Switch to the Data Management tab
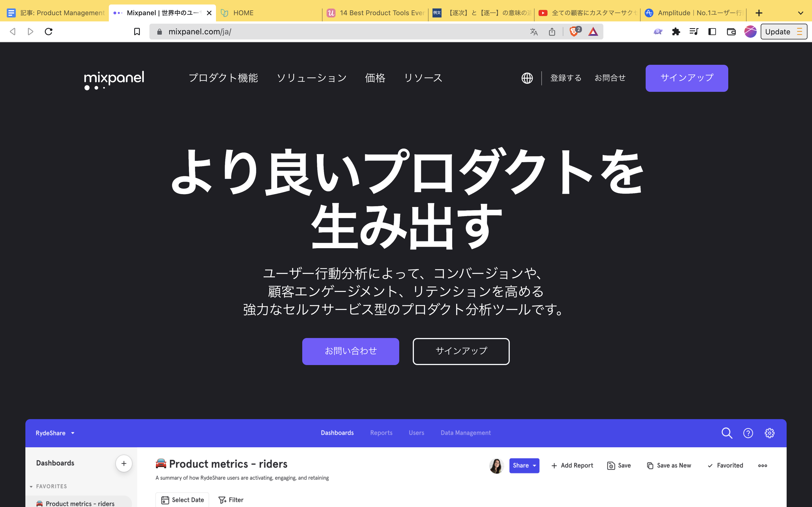Viewport: 812px width, 507px height. [x=465, y=433]
